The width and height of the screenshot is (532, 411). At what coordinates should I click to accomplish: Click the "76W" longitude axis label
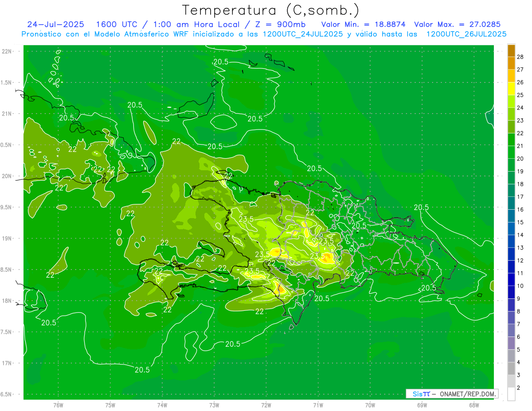[x=58, y=405]
